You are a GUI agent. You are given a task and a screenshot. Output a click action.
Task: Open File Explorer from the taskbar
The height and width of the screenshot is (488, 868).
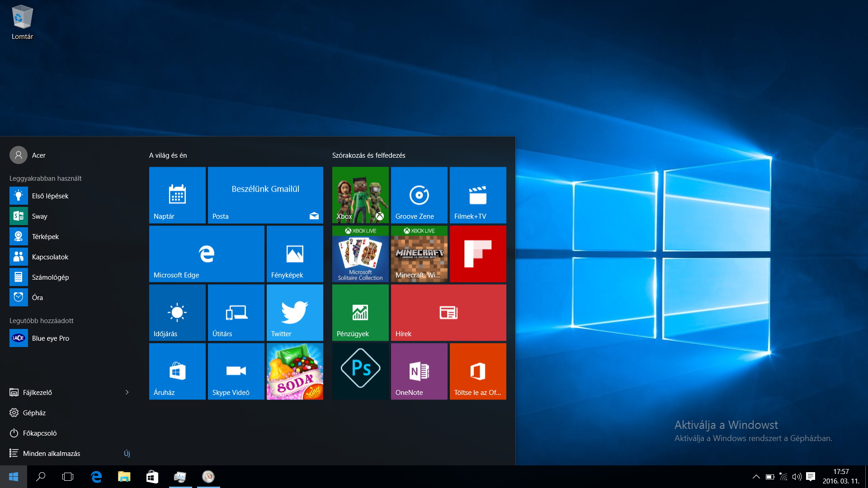click(x=124, y=477)
